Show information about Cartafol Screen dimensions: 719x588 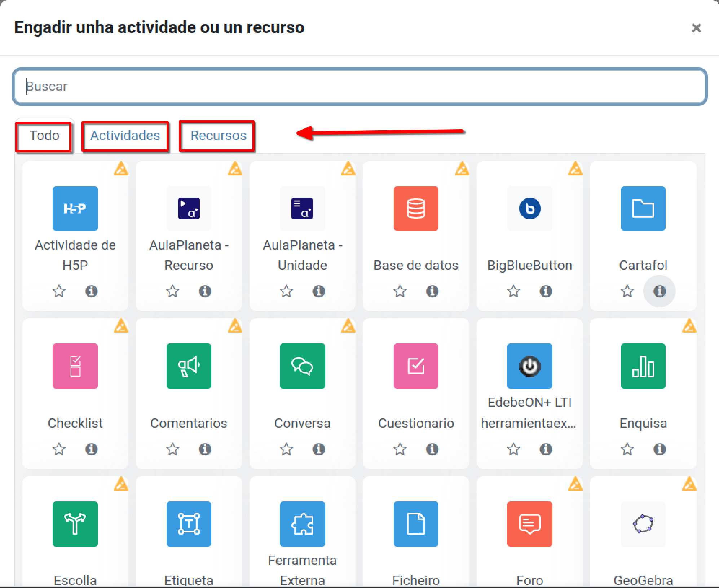[x=659, y=291]
